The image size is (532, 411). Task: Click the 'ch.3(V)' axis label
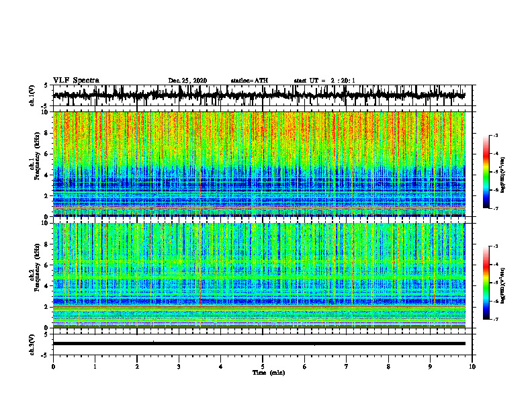[x=32, y=345]
